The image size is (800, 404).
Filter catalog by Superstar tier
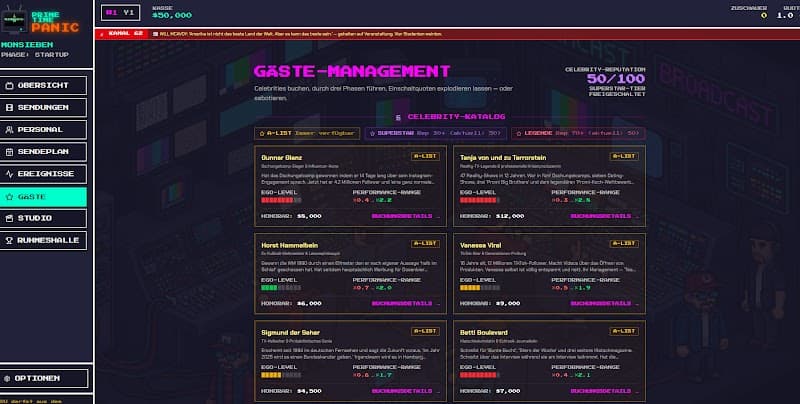pos(436,133)
